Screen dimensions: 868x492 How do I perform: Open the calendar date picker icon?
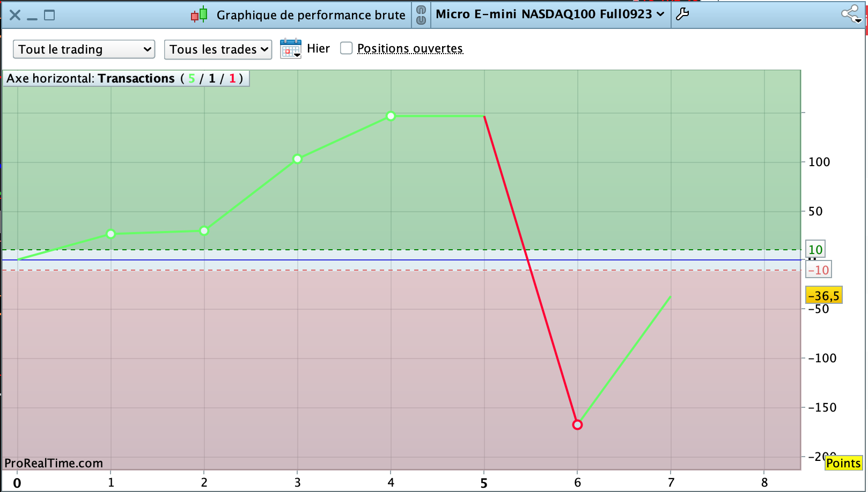[291, 49]
